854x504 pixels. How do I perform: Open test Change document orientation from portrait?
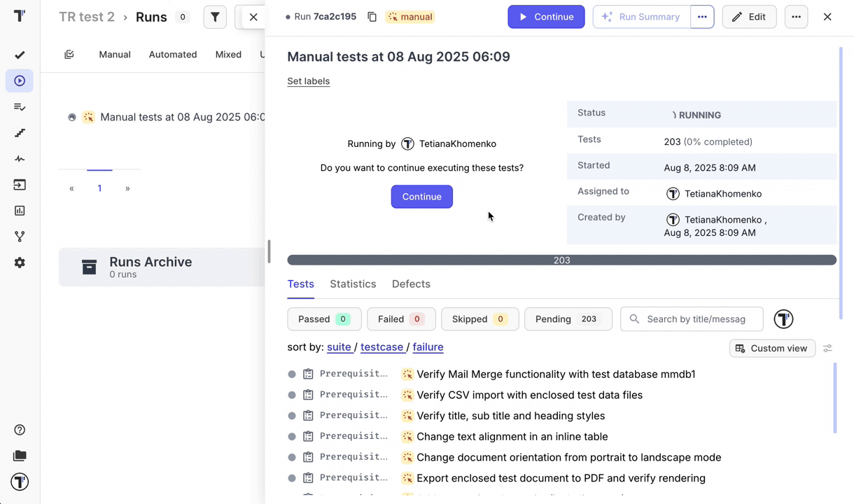pos(568,458)
